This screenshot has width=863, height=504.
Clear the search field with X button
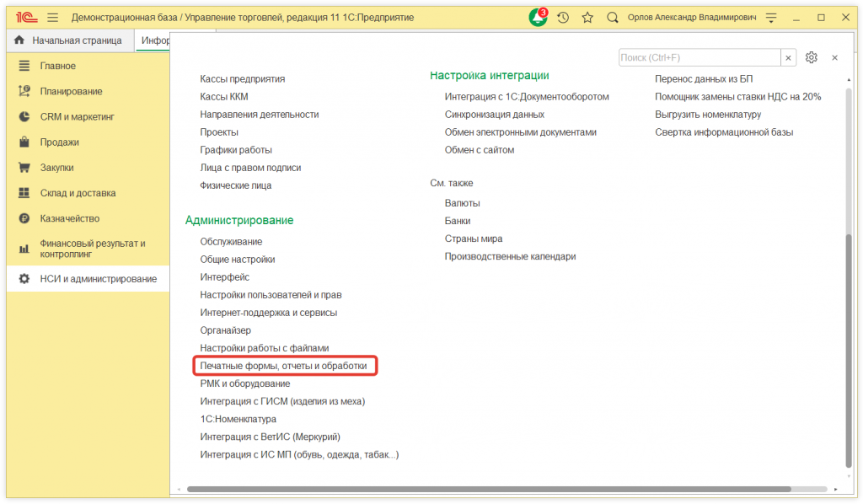point(789,57)
